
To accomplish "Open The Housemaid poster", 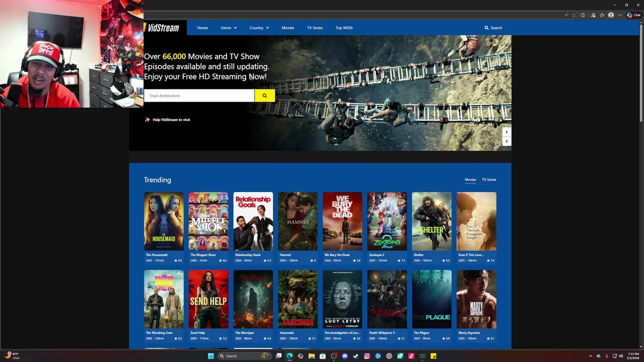I will [x=164, y=221].
